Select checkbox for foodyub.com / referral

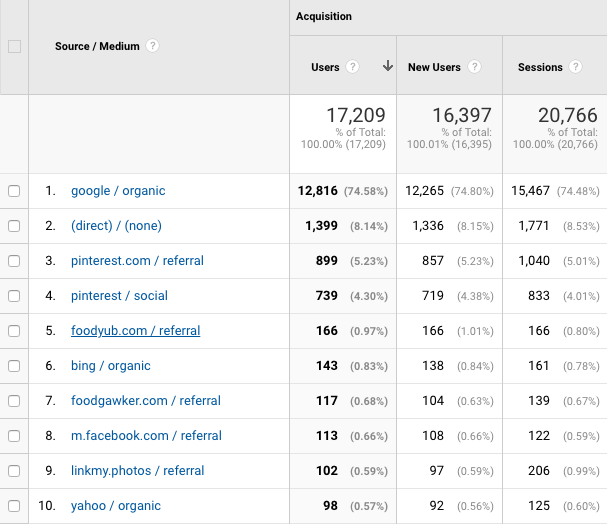tap(14, 331)
